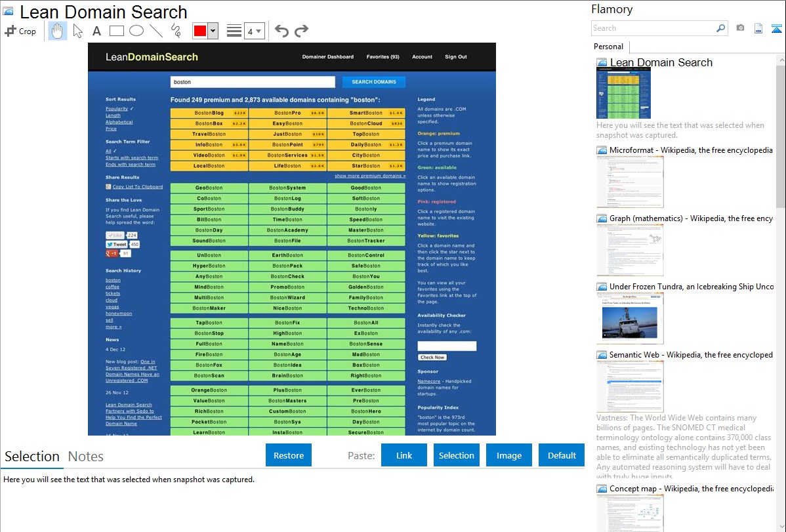Redo the last undone action

click(x=301, y=31)
